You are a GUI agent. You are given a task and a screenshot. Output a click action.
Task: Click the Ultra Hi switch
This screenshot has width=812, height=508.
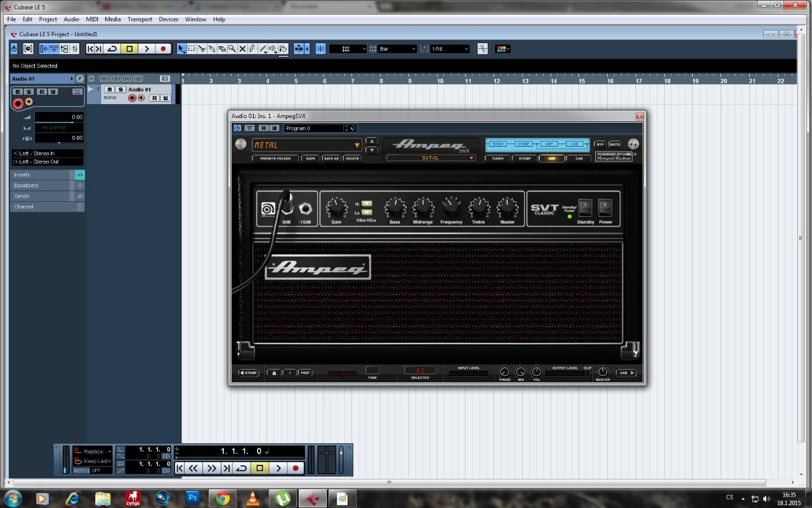pyautogui.click(x=367, y=204)
